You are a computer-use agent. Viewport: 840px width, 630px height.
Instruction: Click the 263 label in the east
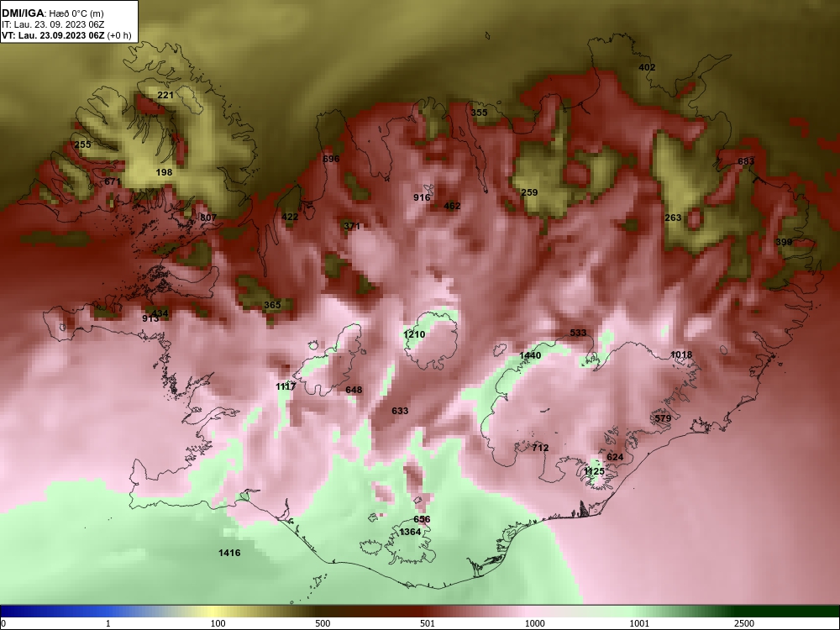(x=673, y=218)
